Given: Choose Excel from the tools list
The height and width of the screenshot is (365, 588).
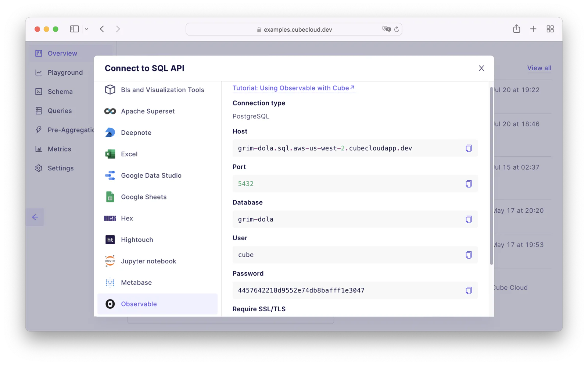Looking at the screenshot, I should tap(157, 154).
